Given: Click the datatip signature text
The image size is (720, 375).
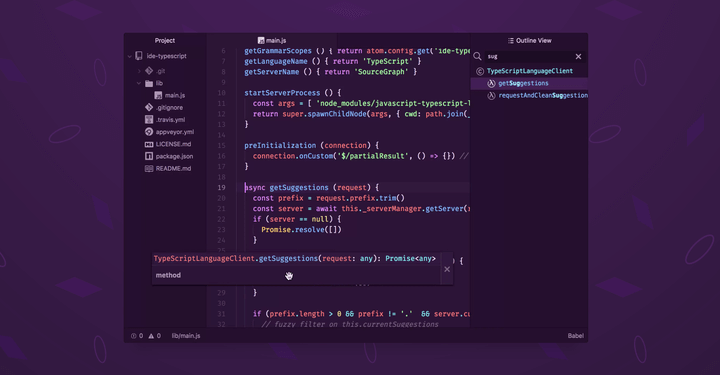Looking at the screenshot, I should pyautogui.click(x=294, y=259).
